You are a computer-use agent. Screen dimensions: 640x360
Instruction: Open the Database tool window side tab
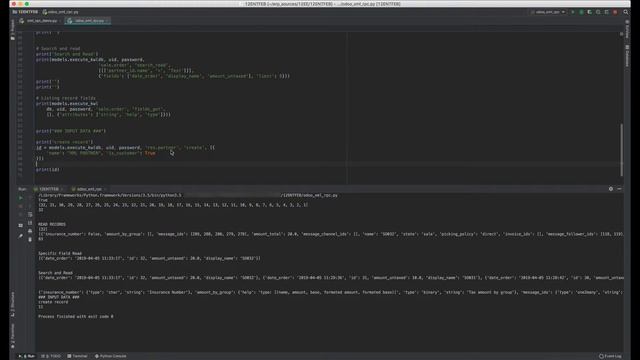[x=627, y=56]
